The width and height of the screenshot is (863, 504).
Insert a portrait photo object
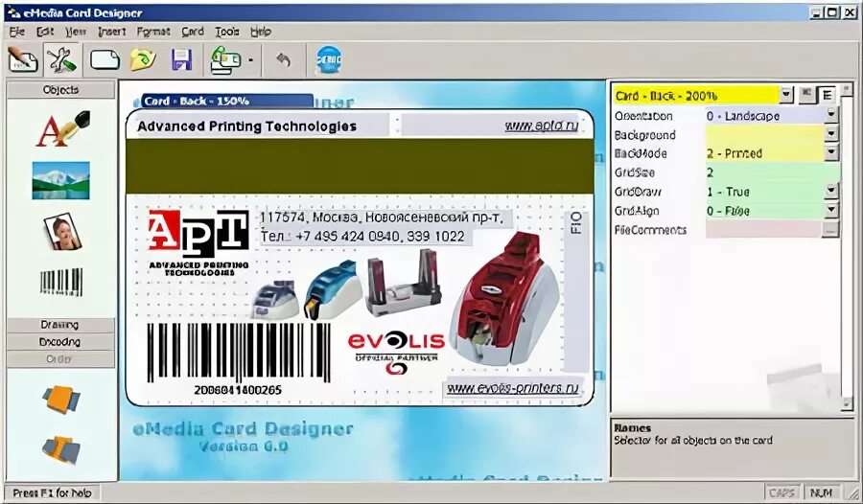pyautogui.click(x=62, y=232)
